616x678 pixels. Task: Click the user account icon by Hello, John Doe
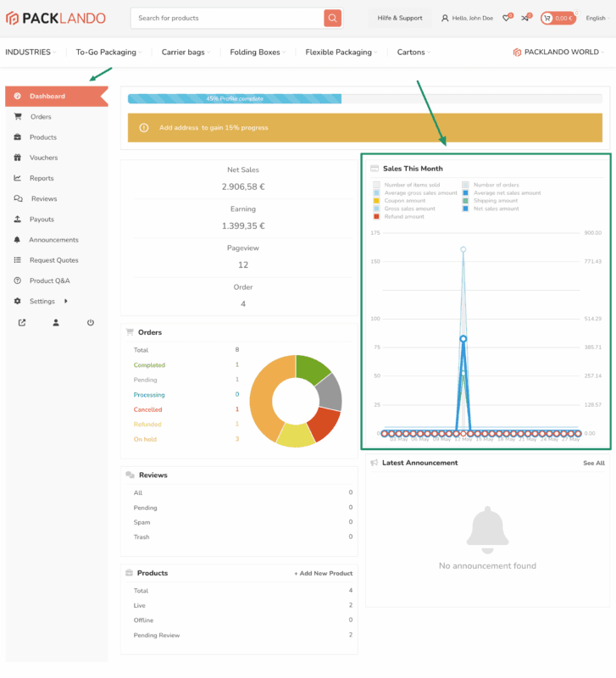444,18
